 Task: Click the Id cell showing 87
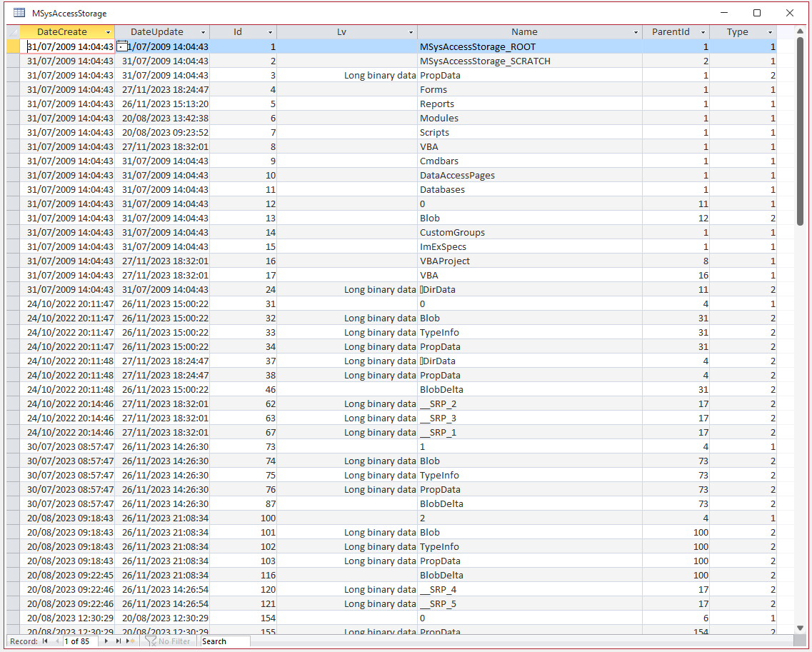coord(244,504)
